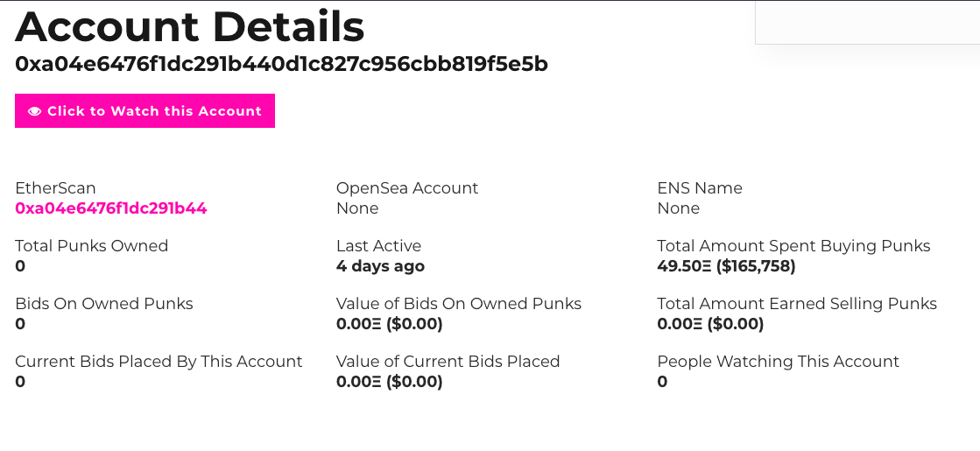Click the Bids On Owned Punks label

tap(104, 304)
